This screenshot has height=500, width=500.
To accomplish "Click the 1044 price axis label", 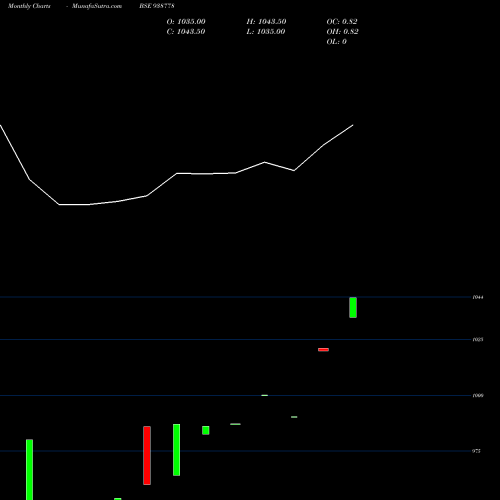I will tap(478, 297).
